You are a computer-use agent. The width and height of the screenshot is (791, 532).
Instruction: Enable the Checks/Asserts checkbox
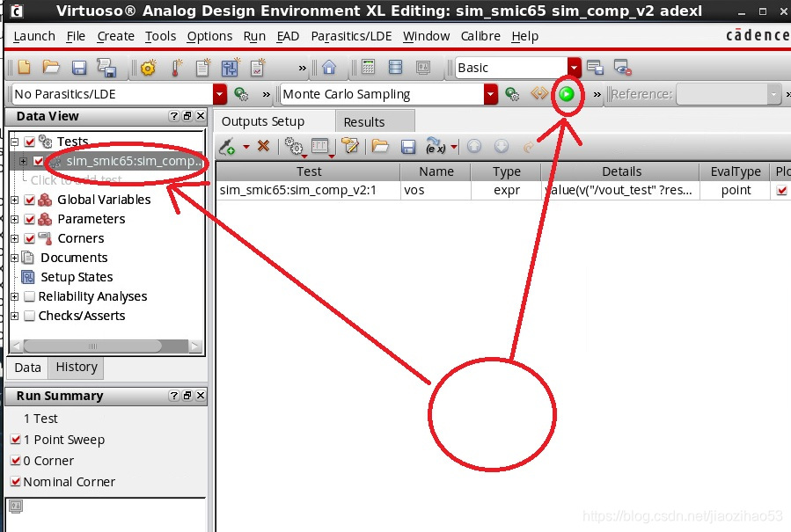pyautogui.click(x=29, y=316)
